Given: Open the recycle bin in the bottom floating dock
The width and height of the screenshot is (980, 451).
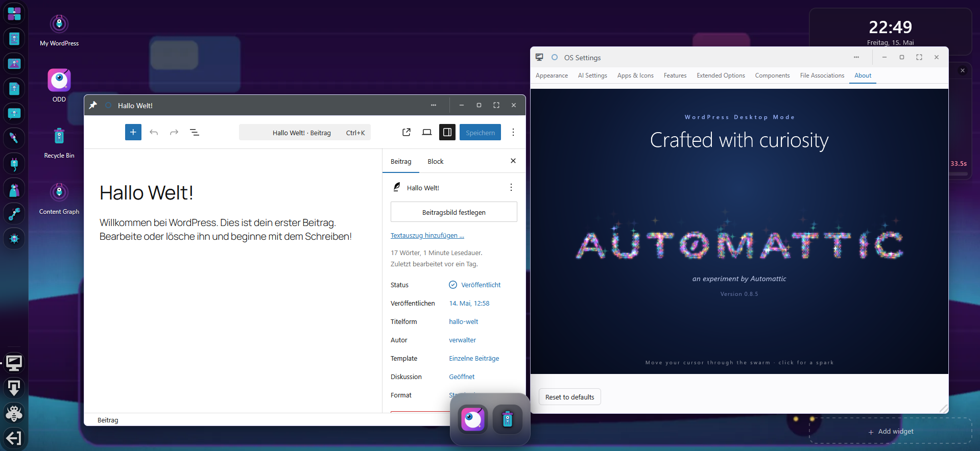Looking at the screenshot, I should (508, 419).
